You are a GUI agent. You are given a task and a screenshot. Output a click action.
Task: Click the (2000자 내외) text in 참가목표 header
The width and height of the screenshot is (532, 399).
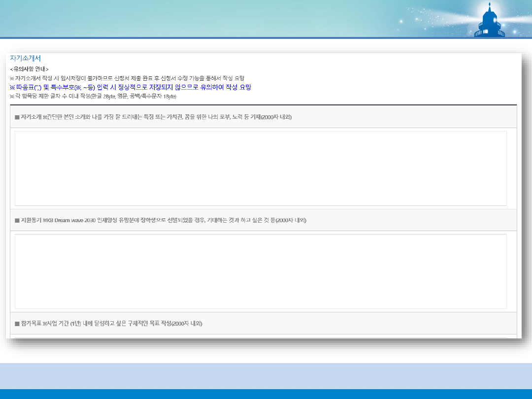coord(186,324)
